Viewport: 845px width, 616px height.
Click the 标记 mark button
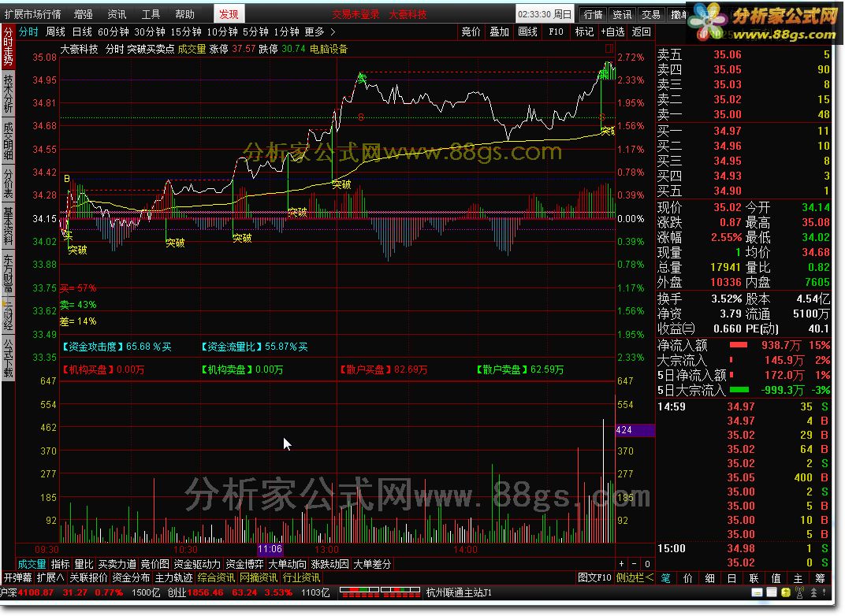pos(584,32)
